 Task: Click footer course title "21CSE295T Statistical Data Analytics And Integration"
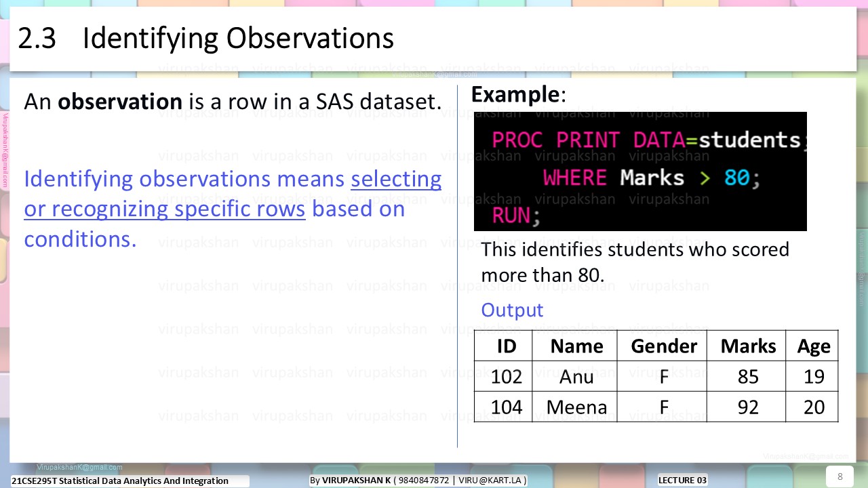[x=120, y=481]
